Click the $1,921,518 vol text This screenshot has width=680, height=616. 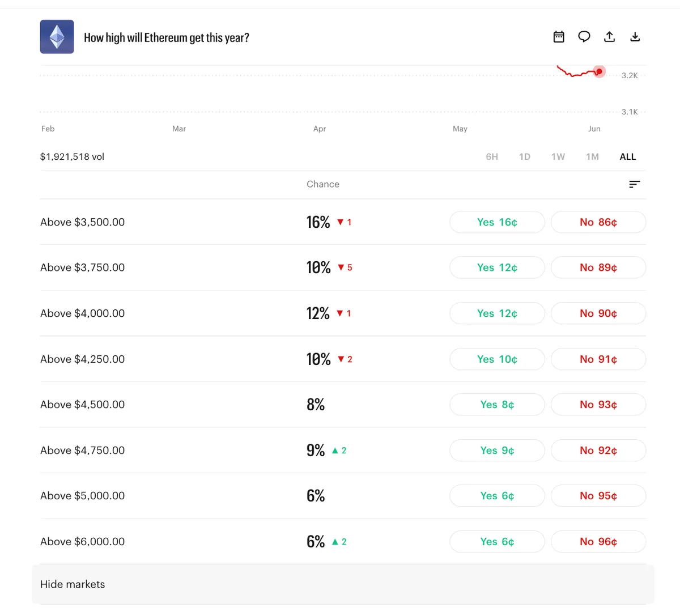tap(72, 157)
